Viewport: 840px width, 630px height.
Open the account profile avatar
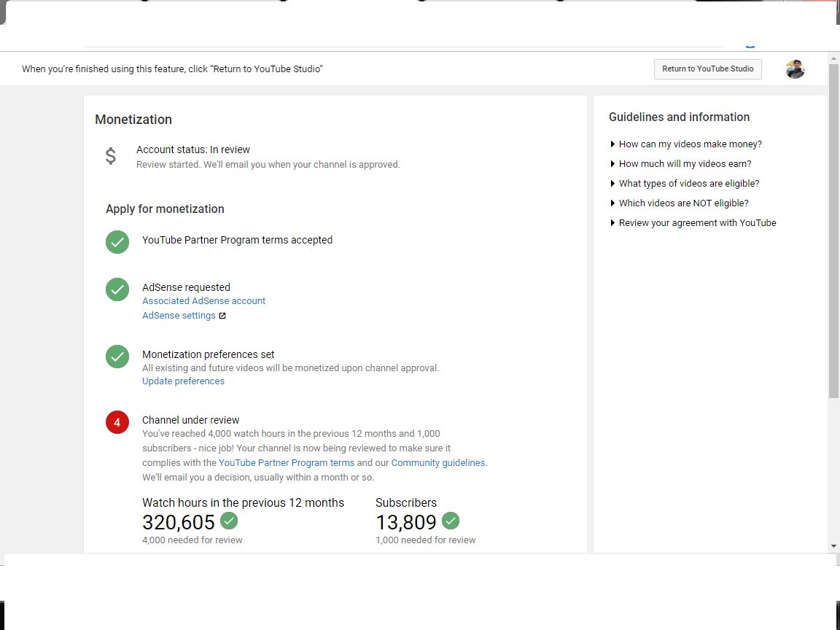[x=795, y=69]
